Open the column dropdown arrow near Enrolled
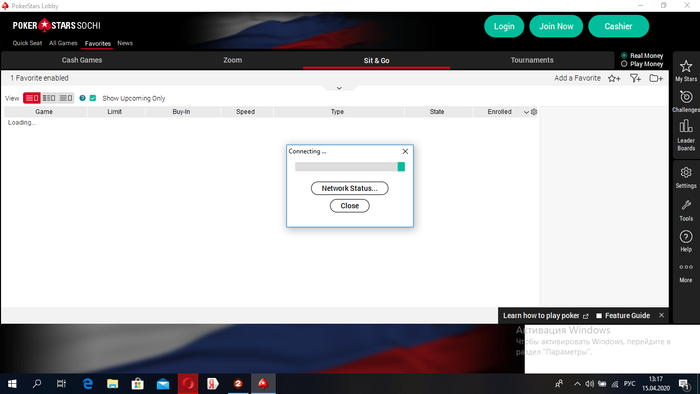 526,112
